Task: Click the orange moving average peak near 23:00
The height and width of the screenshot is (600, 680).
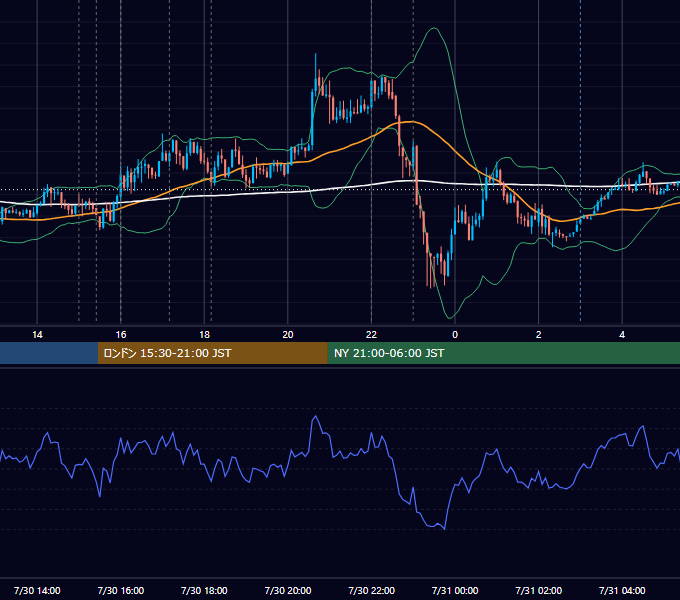Action: [410, 122]
